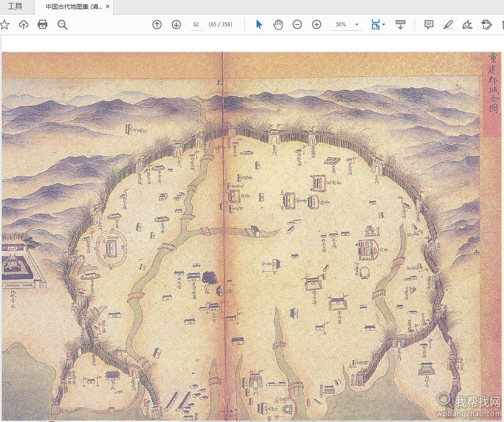Go to the previous page with the up arrow
504x422 pixels.
[157, 25]
